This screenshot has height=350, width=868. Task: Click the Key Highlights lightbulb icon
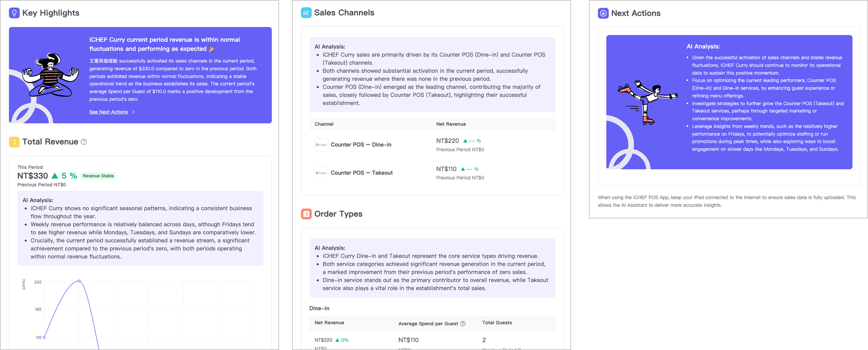[14, 13]
